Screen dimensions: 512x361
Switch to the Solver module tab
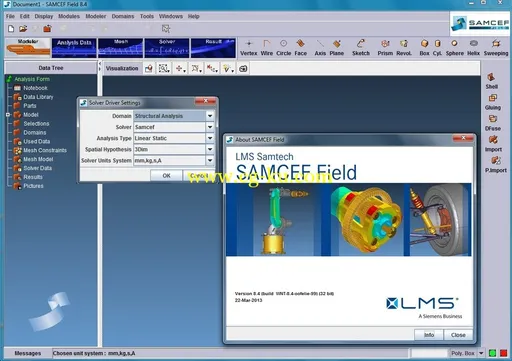click(167, 48)
